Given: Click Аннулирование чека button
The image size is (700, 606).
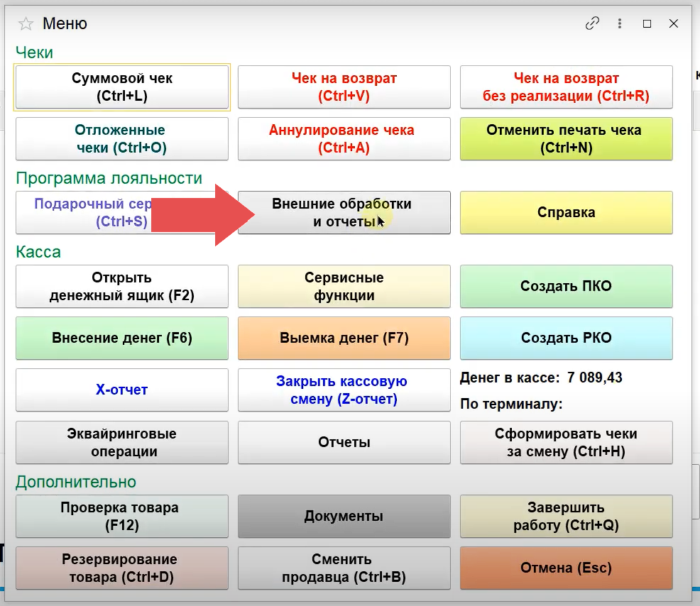Looking at the screenshot, I should click(344, 139).
